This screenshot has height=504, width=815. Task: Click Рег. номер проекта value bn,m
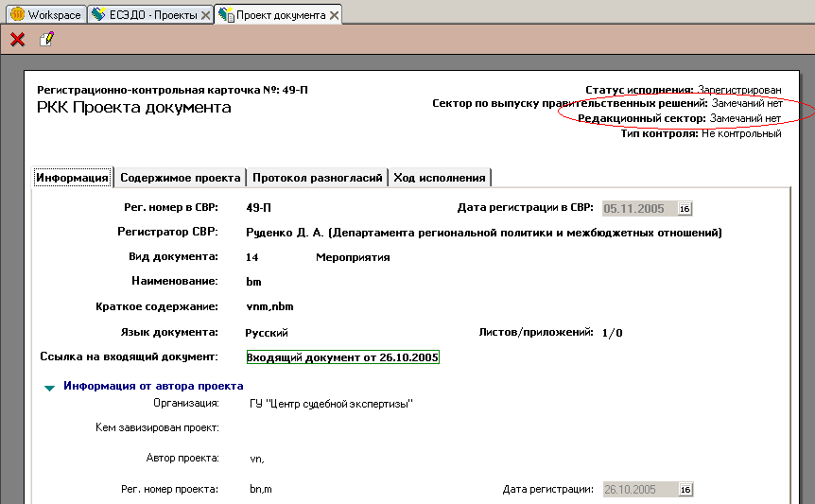tap(261, 490)
